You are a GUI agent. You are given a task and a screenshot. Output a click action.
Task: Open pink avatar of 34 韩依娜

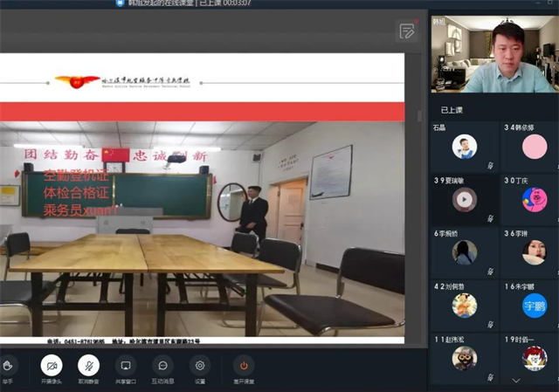pos(535,147)
